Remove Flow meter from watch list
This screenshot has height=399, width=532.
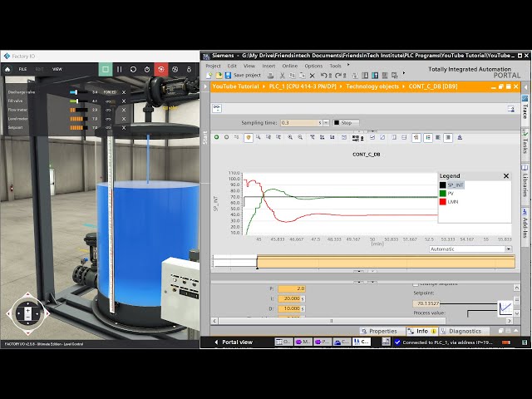tap(124, 110)
